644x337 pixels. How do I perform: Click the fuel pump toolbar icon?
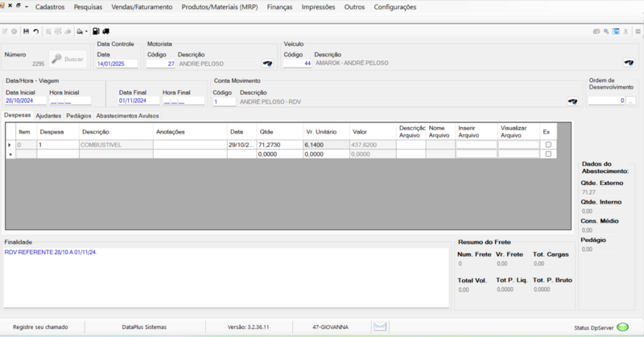[96, 31]
